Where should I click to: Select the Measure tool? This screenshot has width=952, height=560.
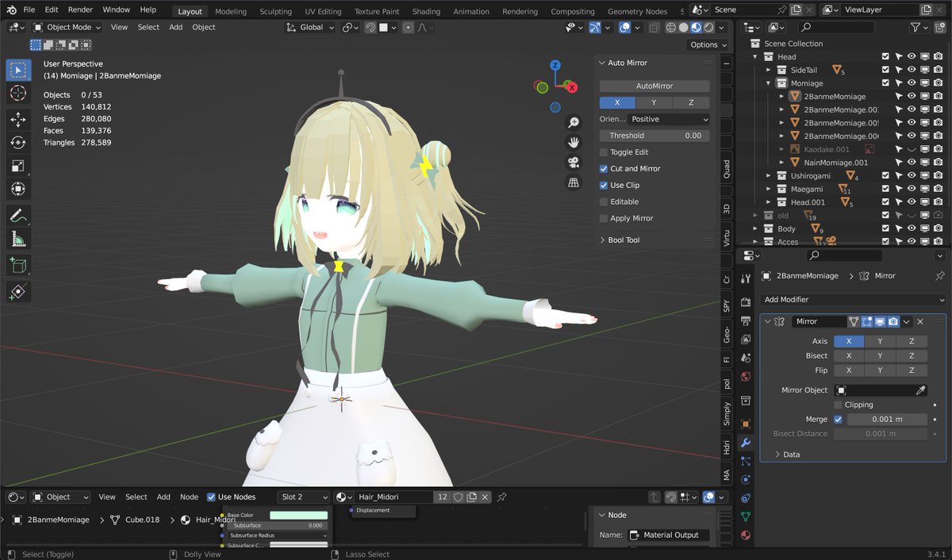pyautogui.click(x=18, y=238)
